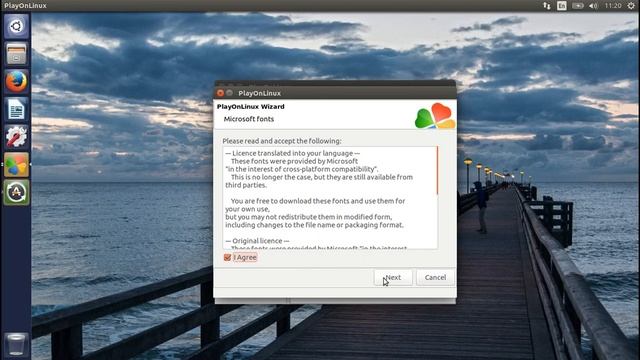Click PlayOnLinux in the top panel

coord(25,6)
